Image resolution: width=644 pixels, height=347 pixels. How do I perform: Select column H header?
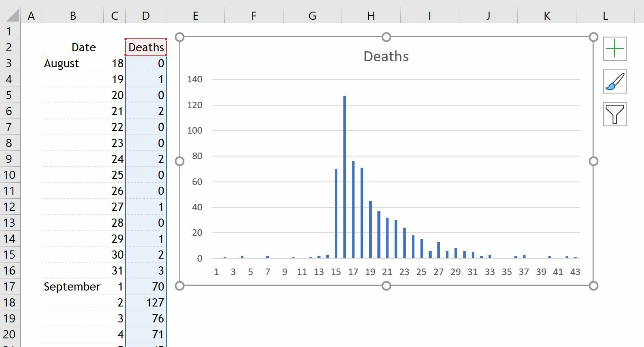point(371,16)
